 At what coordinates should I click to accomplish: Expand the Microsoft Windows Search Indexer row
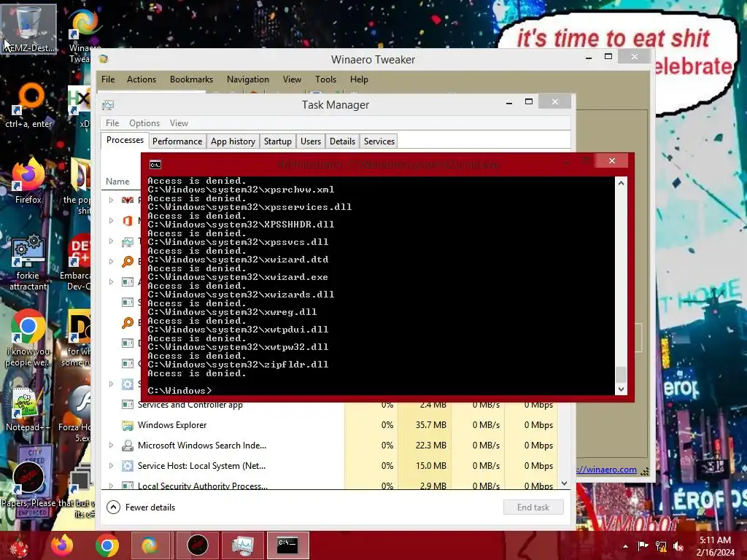(x=111, y=446)
